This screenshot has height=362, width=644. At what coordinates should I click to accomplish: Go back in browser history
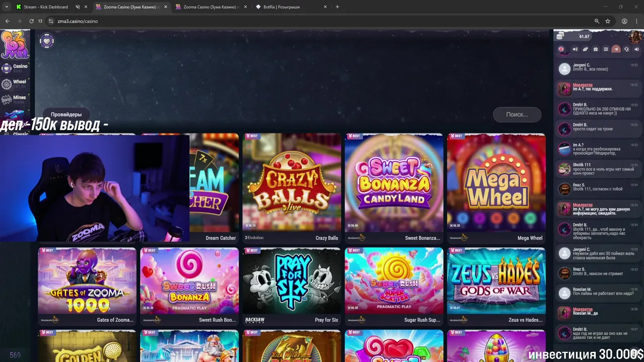[7, 21]
